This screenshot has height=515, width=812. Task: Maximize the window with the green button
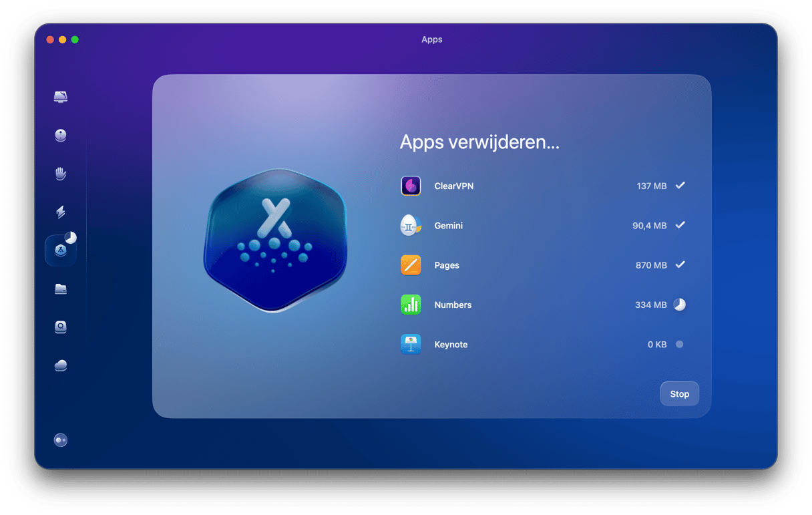pos(75,40)
